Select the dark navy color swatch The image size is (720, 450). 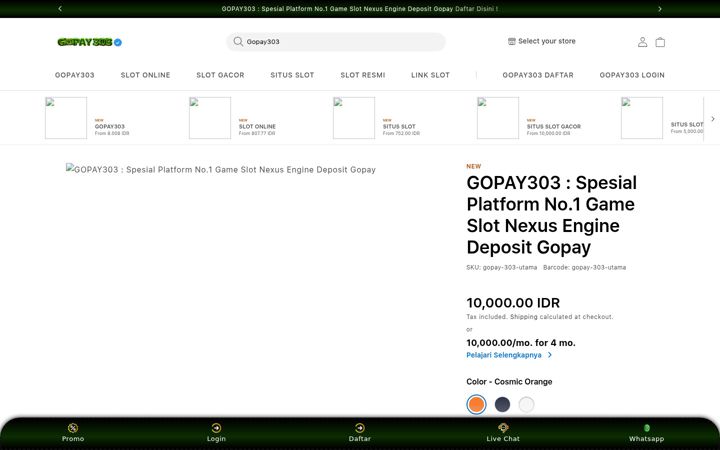(502, 405)
